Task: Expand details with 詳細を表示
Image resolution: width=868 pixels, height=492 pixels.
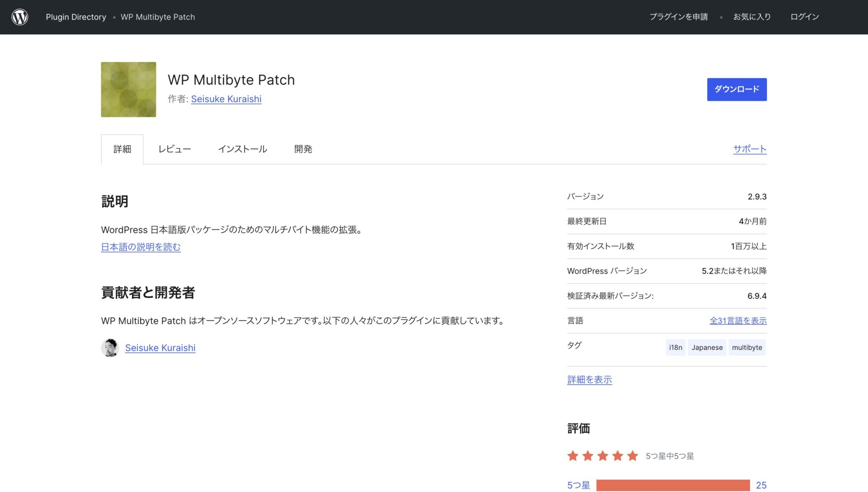Action: point(590,380)
